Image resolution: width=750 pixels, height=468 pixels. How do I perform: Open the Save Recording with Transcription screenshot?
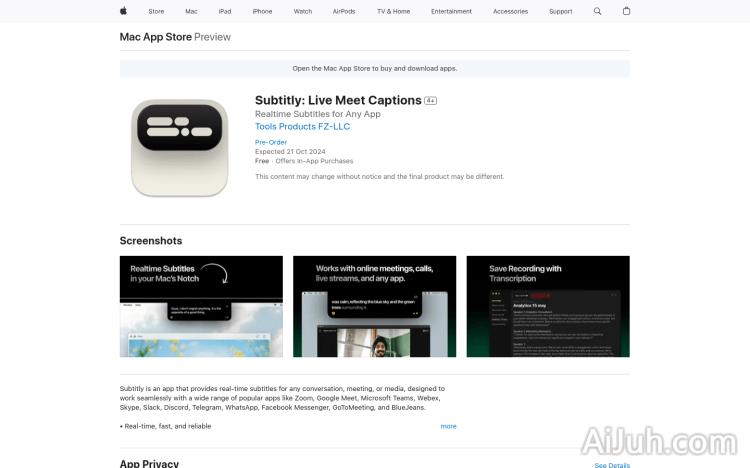548,306
